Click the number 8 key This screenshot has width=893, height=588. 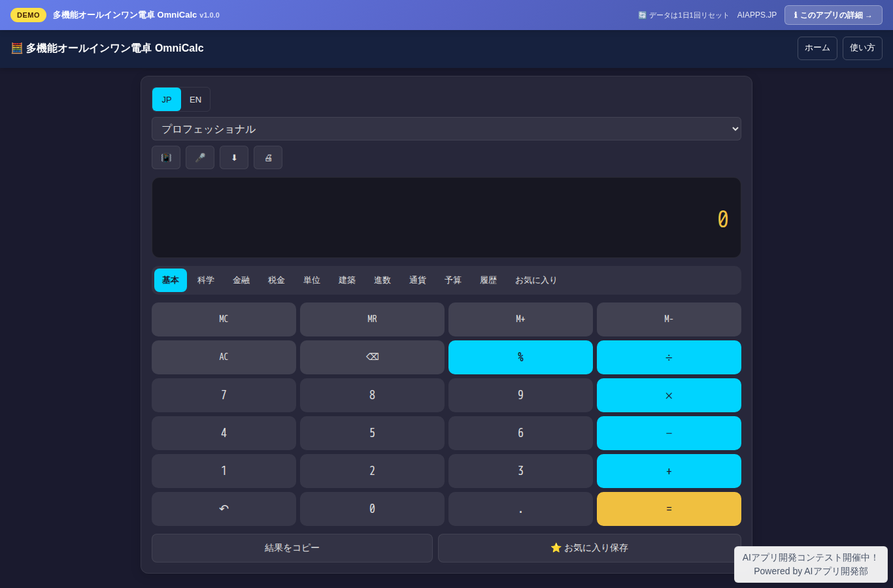[372, 395]
